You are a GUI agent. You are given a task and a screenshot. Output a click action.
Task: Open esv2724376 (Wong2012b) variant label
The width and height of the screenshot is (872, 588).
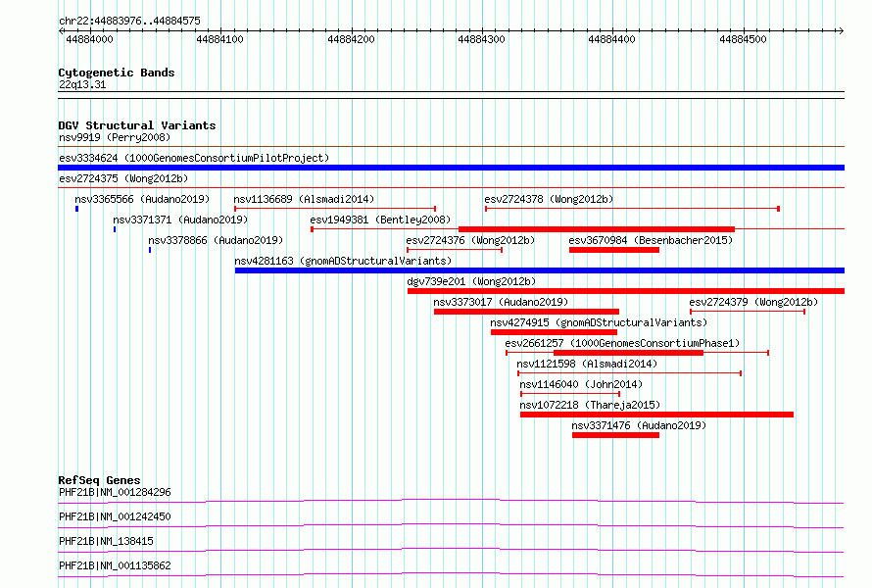(470, 240)
